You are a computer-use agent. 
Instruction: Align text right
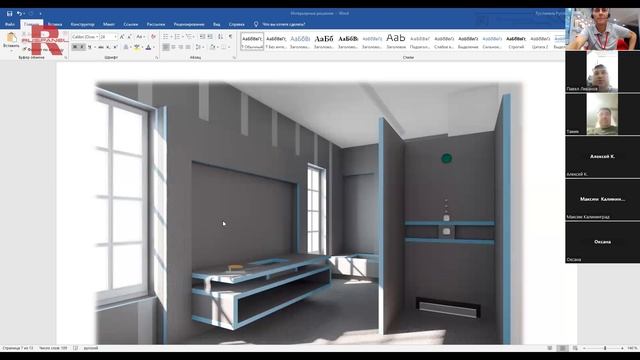pos(181,47)
